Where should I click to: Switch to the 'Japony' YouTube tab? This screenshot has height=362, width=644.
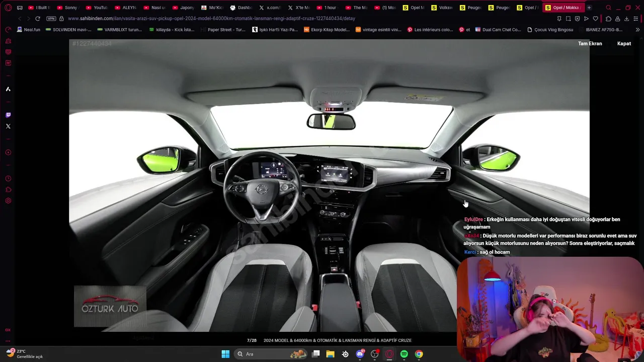[183, 8]
